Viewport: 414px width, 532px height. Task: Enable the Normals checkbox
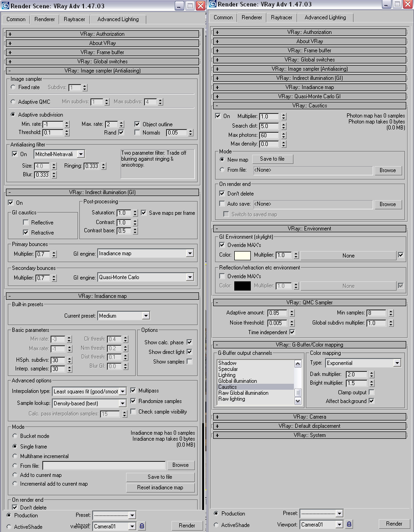tap(137, 132)
